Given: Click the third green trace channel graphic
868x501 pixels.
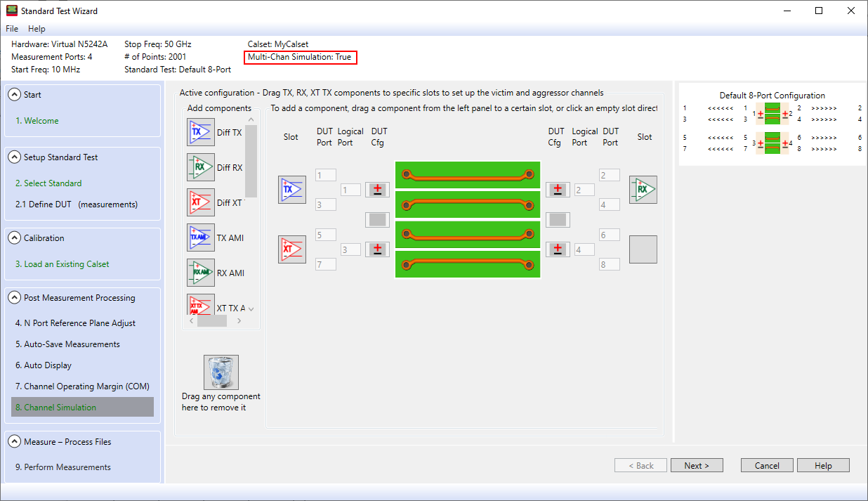Looking at the screenshot, I should pyautogui.click(x=468, y=235).
